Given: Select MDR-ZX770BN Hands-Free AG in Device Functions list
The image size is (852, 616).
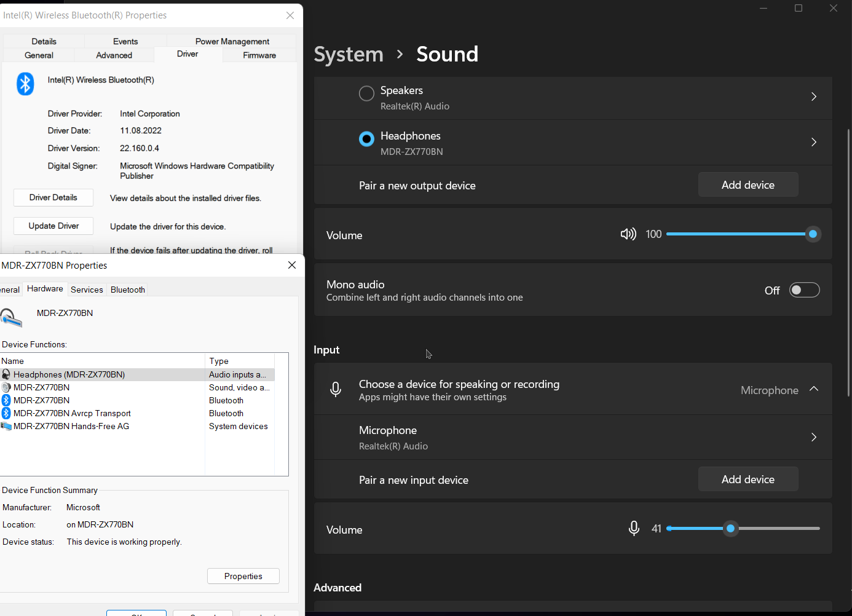Looking at the screenshot, I should 74,426.
